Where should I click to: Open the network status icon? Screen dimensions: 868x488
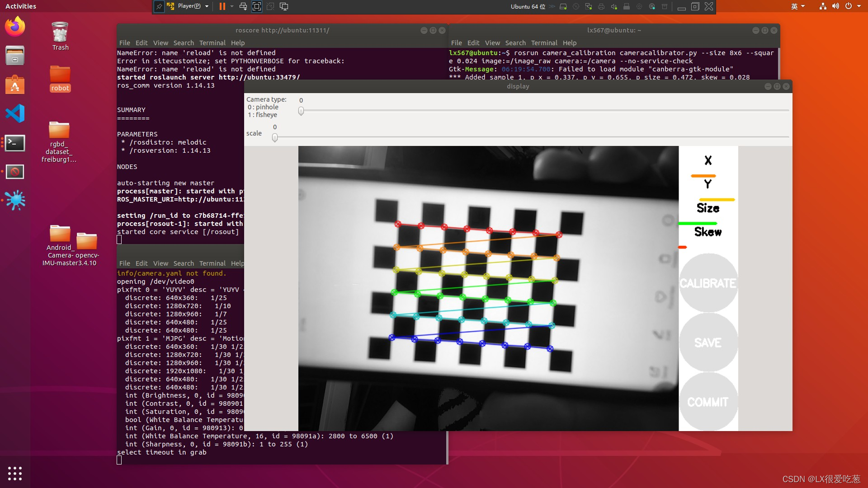823,6
